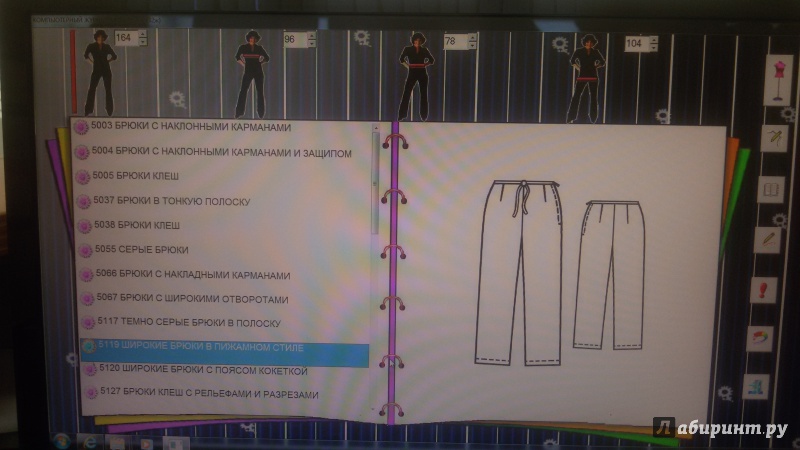The width and height of the screenshot is (800, 450).
Task: Open File Explorer folder on taskbar
Action: (x=117, y=442)
